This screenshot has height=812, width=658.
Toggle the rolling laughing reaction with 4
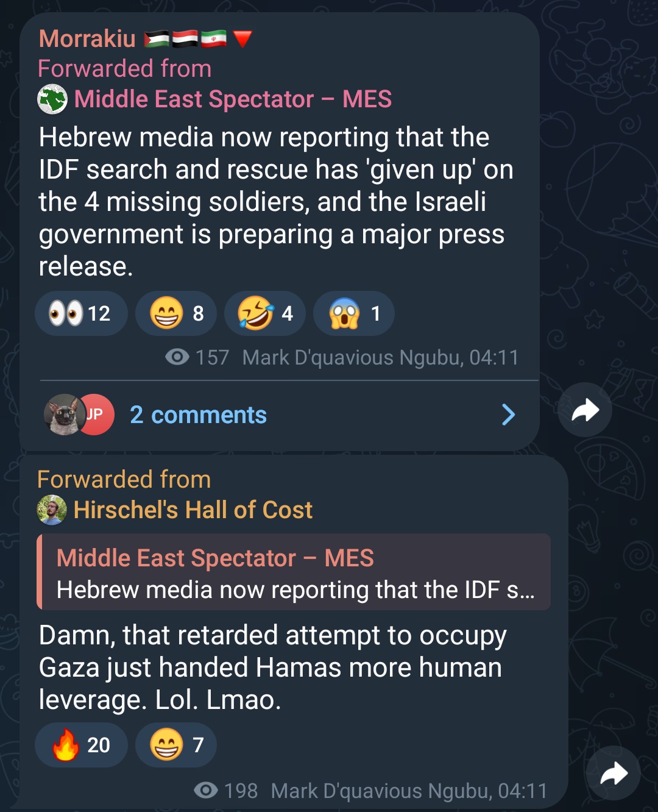pos(265,313)
